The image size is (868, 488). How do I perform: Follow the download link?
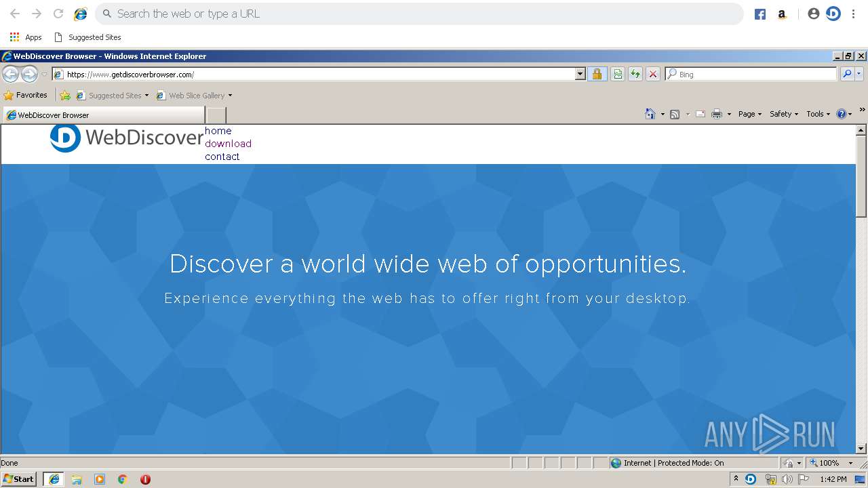point(228,144)
